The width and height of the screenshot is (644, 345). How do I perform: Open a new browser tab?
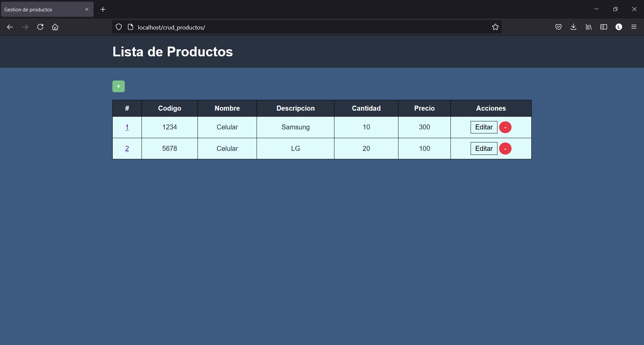point(103,9)
